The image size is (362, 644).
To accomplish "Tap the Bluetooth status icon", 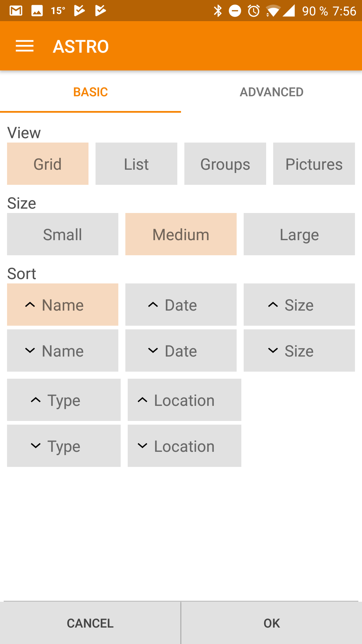I will (218, 11).
